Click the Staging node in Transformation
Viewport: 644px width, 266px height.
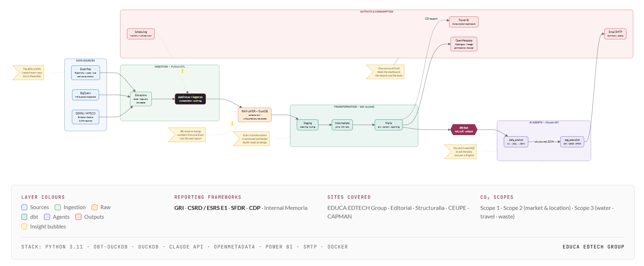307,125
